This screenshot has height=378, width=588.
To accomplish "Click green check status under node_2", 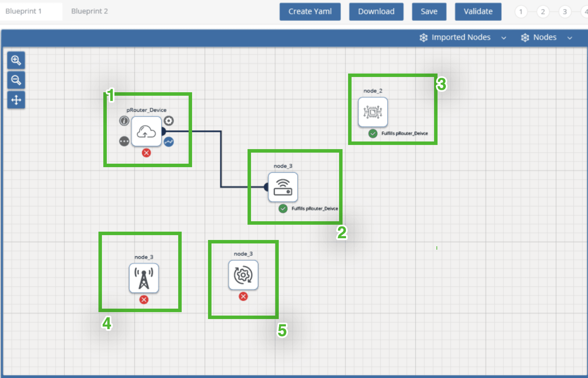I will coord(373,134).
